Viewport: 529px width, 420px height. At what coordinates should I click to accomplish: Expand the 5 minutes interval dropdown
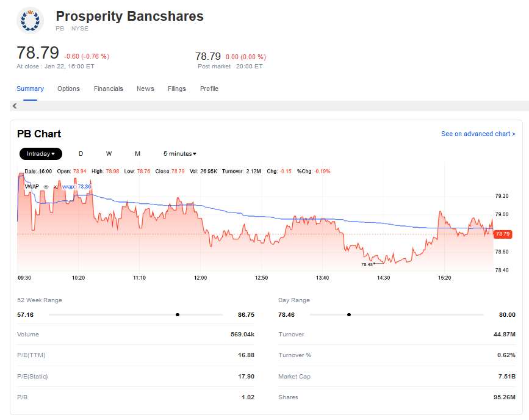pos(179,154)
